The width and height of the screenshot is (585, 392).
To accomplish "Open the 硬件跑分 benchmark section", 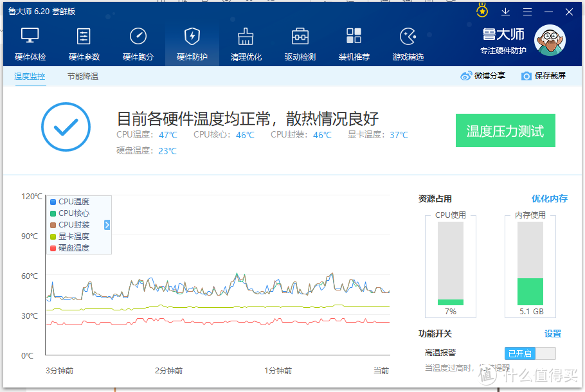I will 138,44.
